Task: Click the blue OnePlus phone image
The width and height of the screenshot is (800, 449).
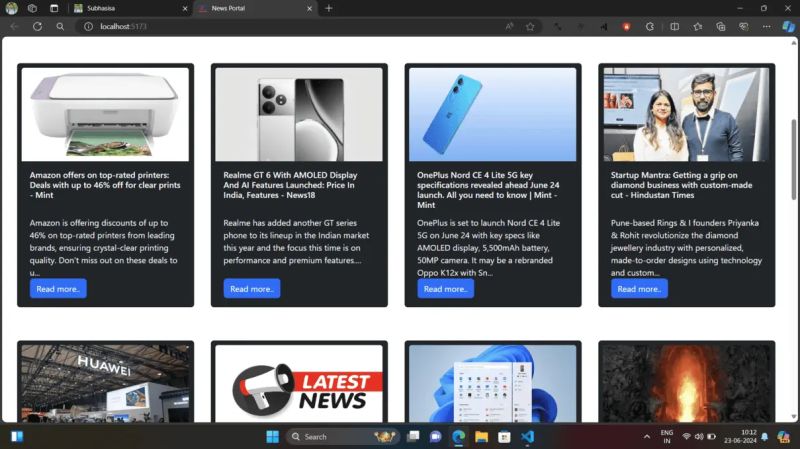Action: 493,115
